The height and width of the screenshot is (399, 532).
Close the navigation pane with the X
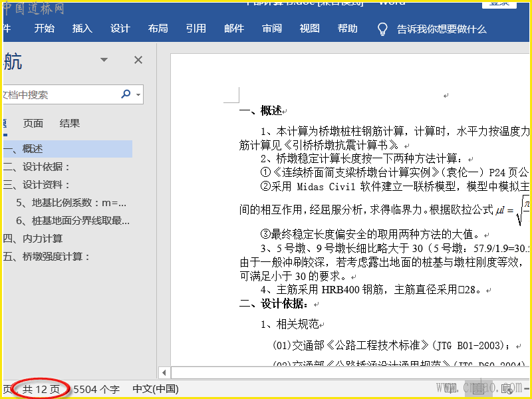138,60
